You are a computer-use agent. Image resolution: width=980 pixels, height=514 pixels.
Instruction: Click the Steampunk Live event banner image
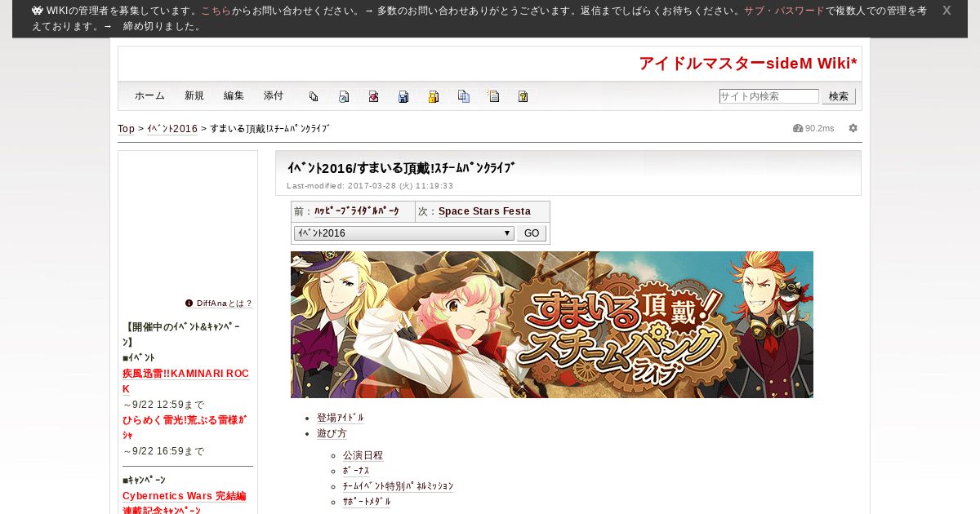(x=552, y=325)
